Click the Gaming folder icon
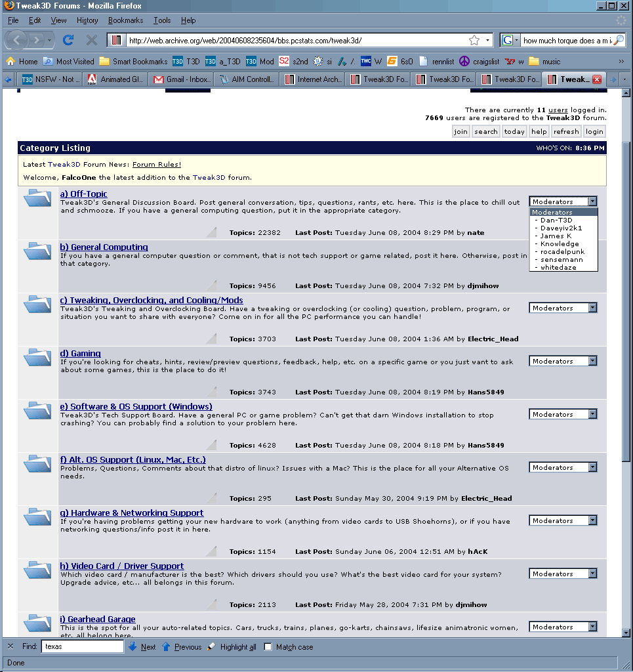 (x=37, y=358)
